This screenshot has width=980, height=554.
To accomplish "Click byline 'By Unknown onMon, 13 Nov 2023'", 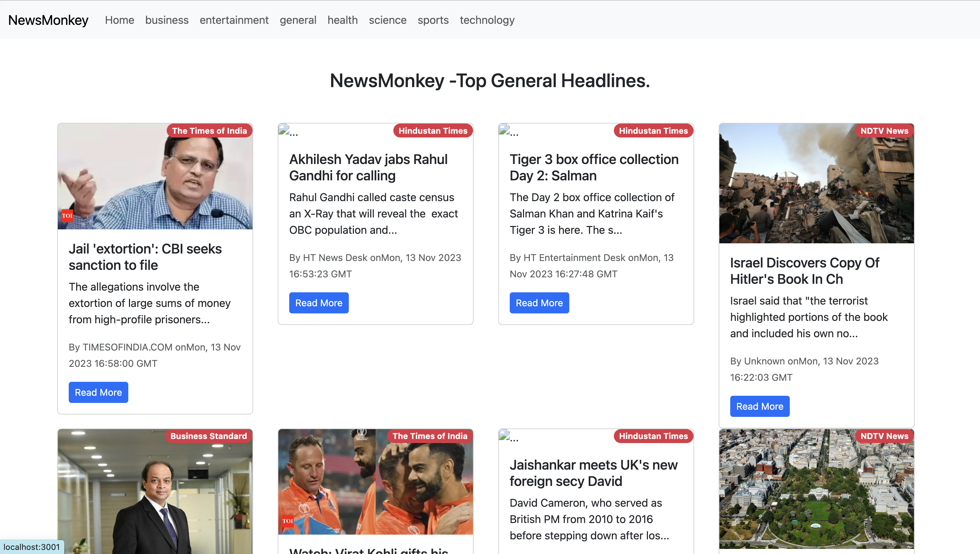I will click(x=804, y=361).
